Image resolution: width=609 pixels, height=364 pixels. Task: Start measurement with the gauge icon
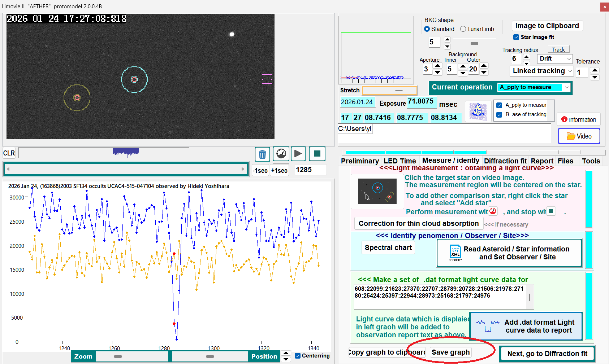pyautogui.click(x=281, y=154)
